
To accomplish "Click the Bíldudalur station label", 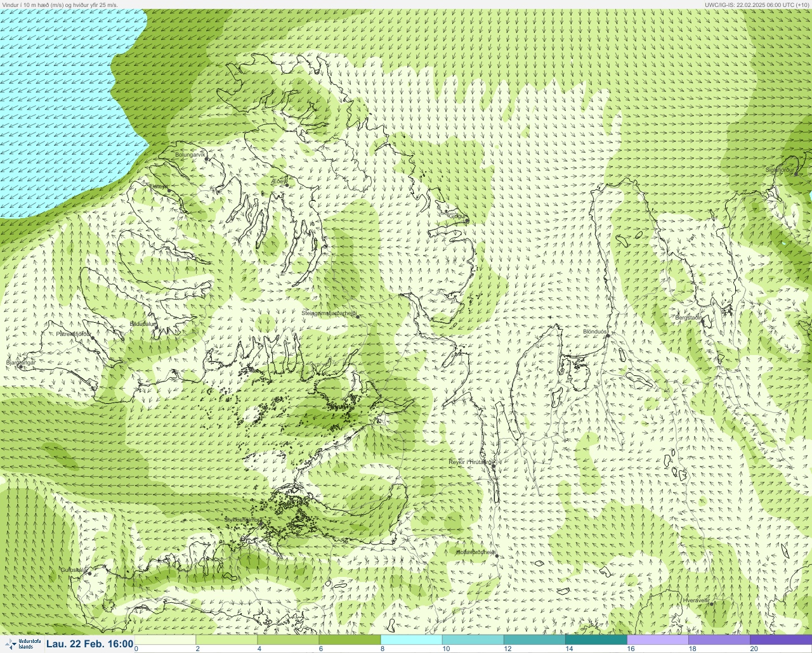I will click(x=143, y=323).
